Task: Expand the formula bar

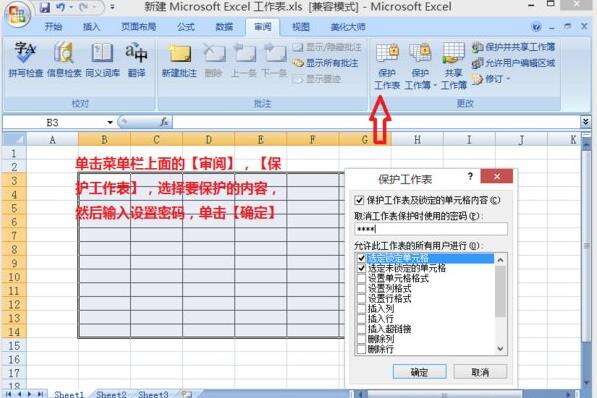Action: coord(586,122)
